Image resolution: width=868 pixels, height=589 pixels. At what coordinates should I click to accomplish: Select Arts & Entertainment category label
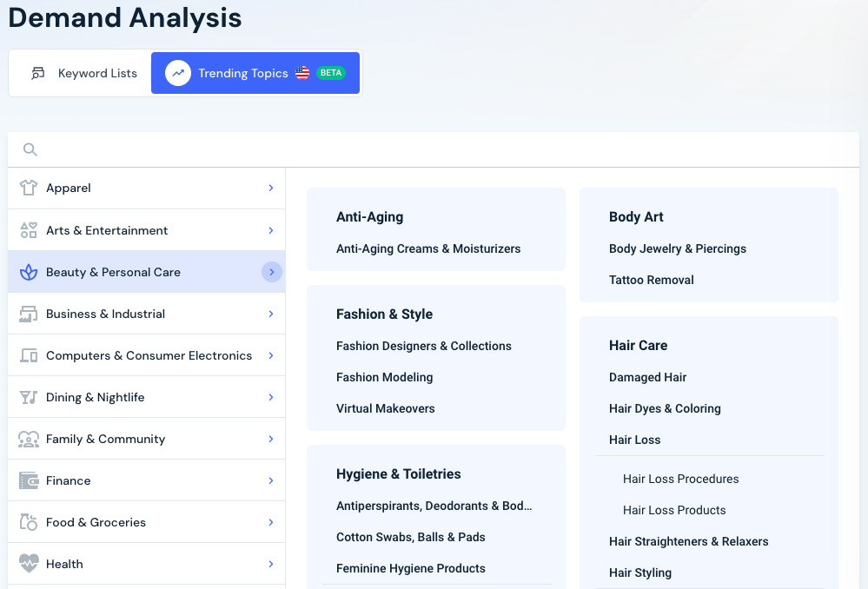click(x=107, y=230)
